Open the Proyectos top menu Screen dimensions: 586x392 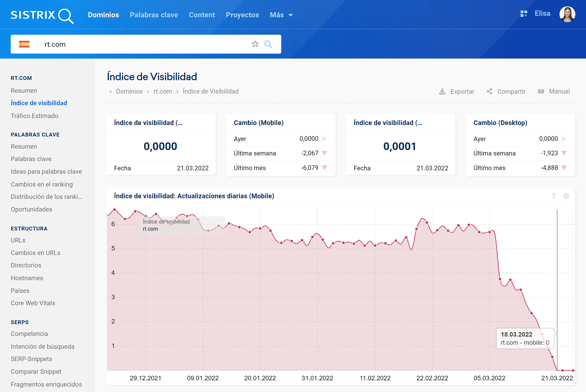coord(242,15)
